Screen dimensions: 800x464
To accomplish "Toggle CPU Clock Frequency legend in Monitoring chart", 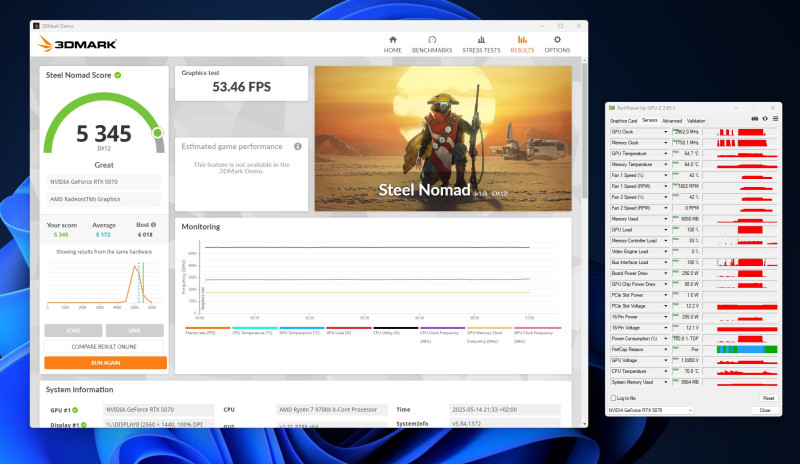I will click(x=442, y=335).
